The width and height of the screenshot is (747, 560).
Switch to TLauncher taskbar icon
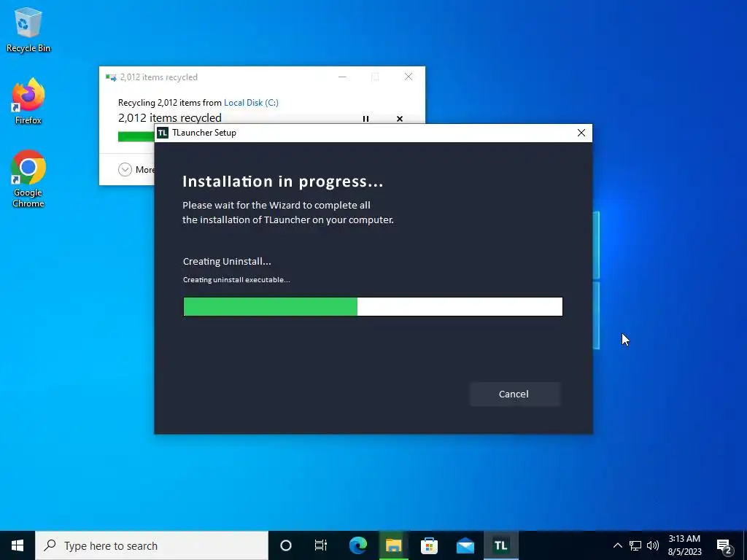(x=500, y=545)
